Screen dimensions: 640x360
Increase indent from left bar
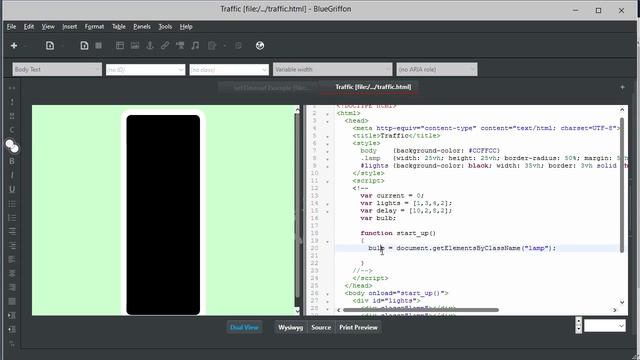[12, 315]
